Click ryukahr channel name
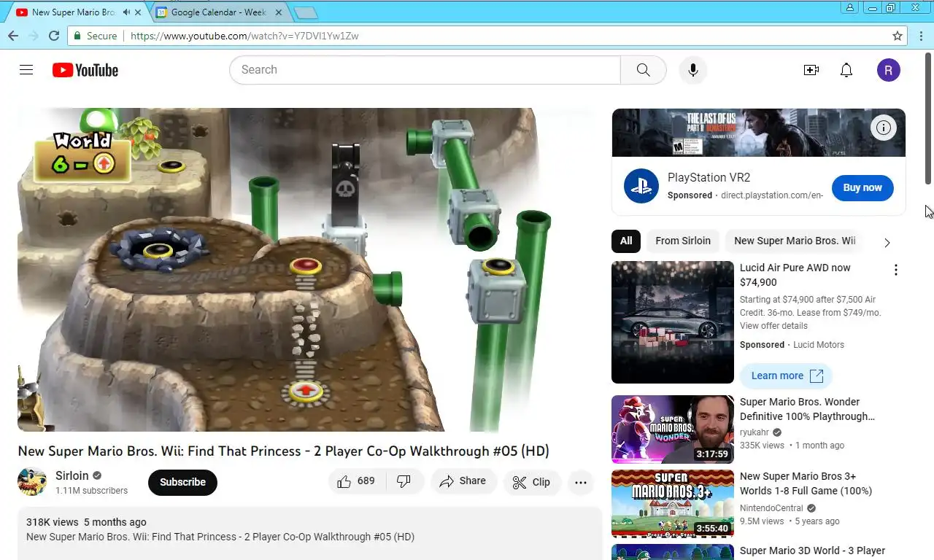Screen dimensions: 934x560 tap(754, 432)
